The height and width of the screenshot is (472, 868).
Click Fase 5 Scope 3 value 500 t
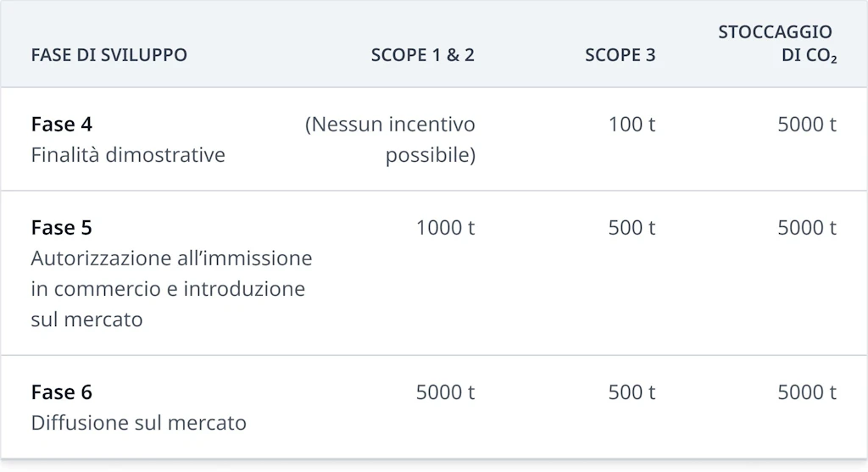[632, 228]
